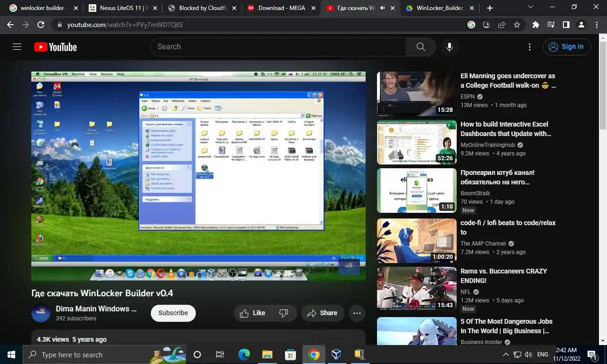Open the Chrome profile avatar icon
607x364 pixels.
coord(581,25)
